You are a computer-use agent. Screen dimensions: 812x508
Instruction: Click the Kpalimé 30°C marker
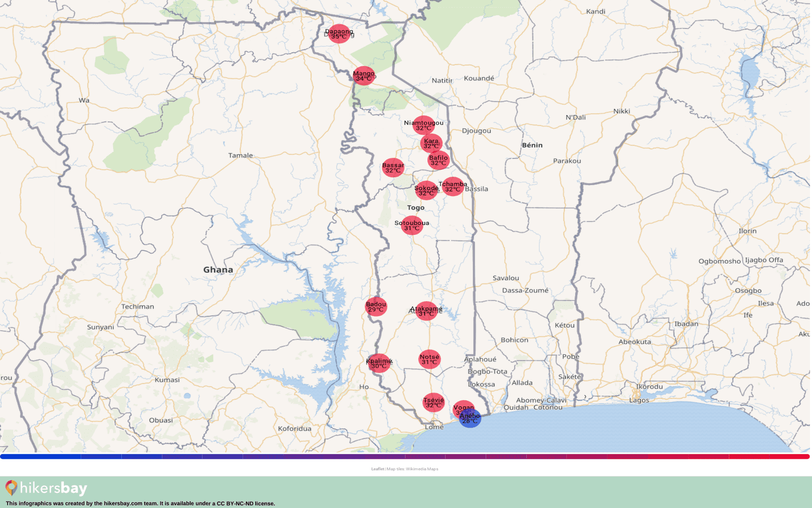(x=379, y=363)
